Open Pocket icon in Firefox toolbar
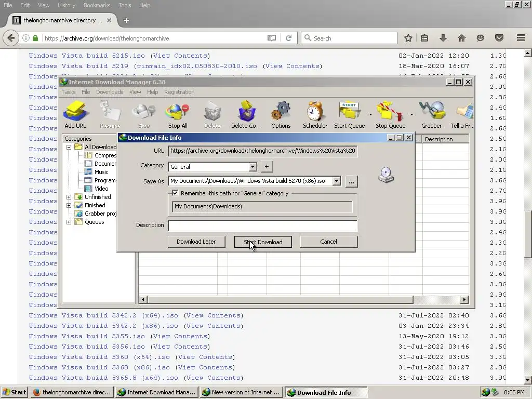 tap(499, 38)
